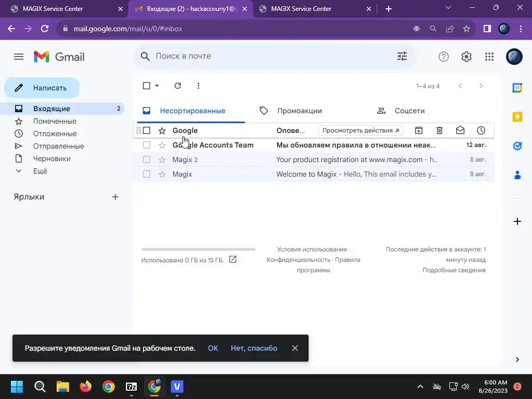Image resolution: width=532 pixels, height=399 pixels.
Task: Open the Google account avatar in Gmail
Action: [514, 57]
